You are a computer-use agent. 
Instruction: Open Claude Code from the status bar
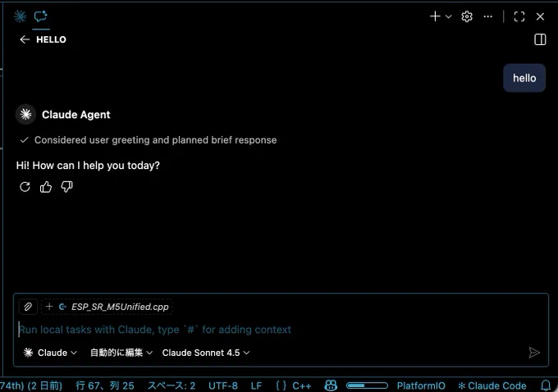pyautogui.click(x=492, y=385)
